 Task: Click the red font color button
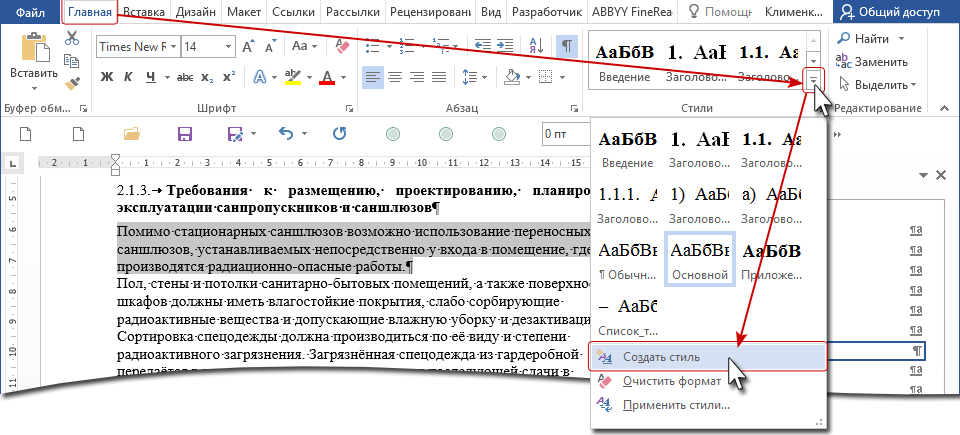[x=326, y=77]
